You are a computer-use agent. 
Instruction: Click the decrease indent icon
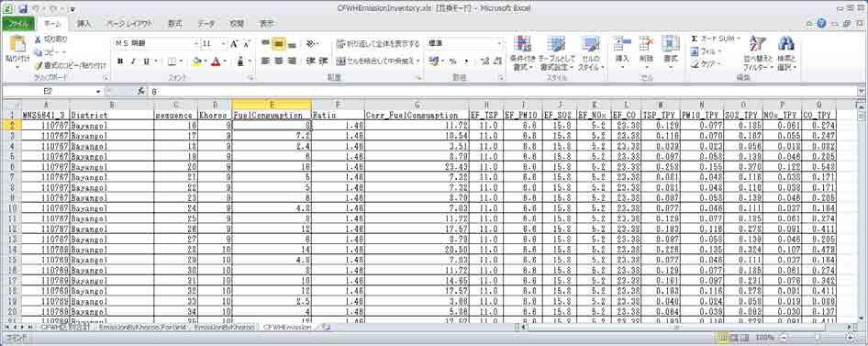(310, 61)
